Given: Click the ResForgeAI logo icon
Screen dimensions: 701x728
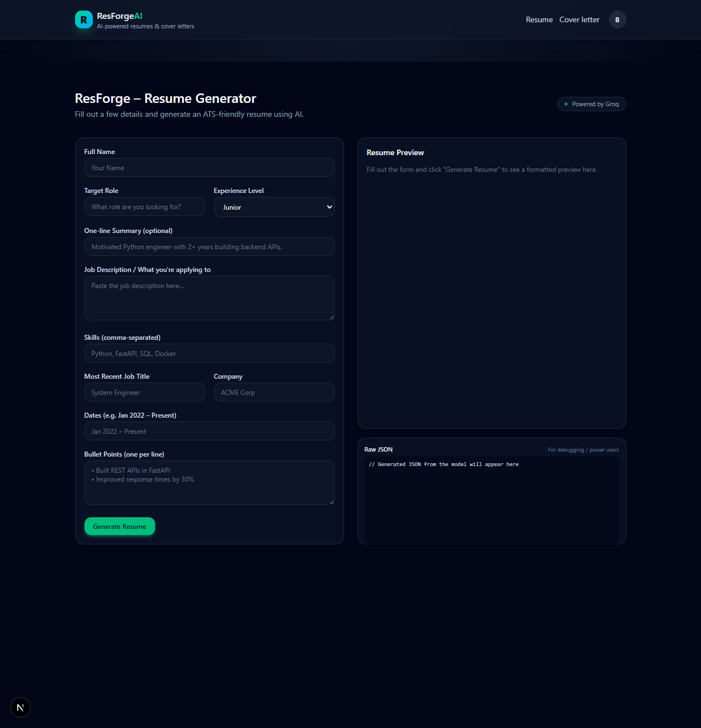Looking at the screenshot, I should point(83,19).
